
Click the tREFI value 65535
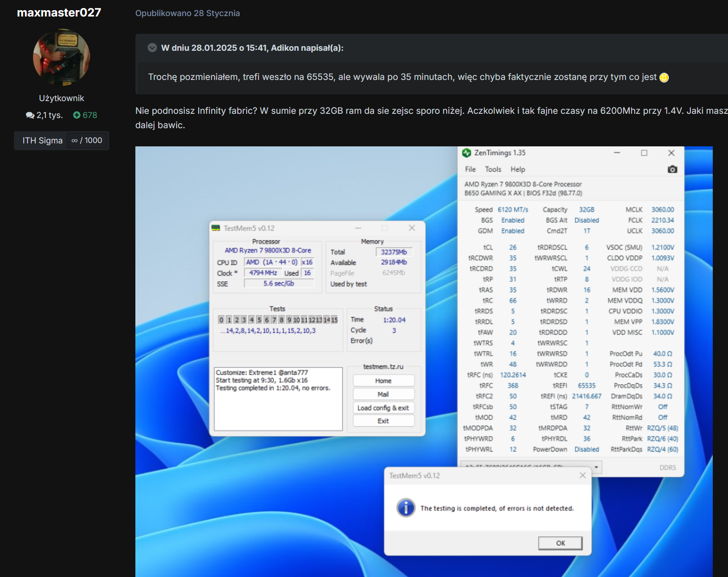tap(586, 385)
